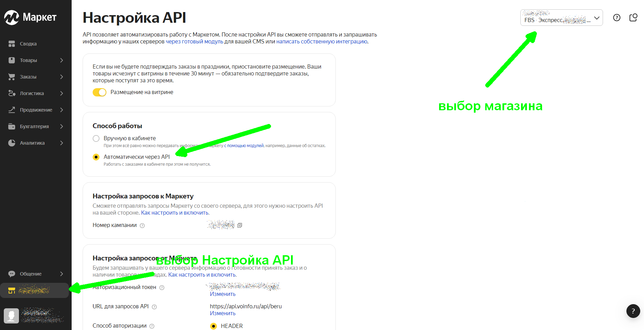Open the help circle icon in header

616,18
